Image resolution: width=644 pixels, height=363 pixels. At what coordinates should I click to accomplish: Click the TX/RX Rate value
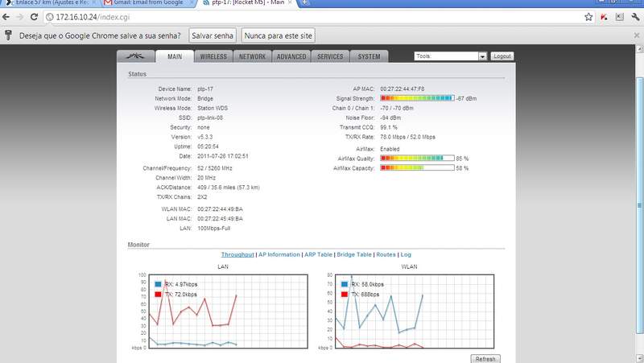click(407, 137)
